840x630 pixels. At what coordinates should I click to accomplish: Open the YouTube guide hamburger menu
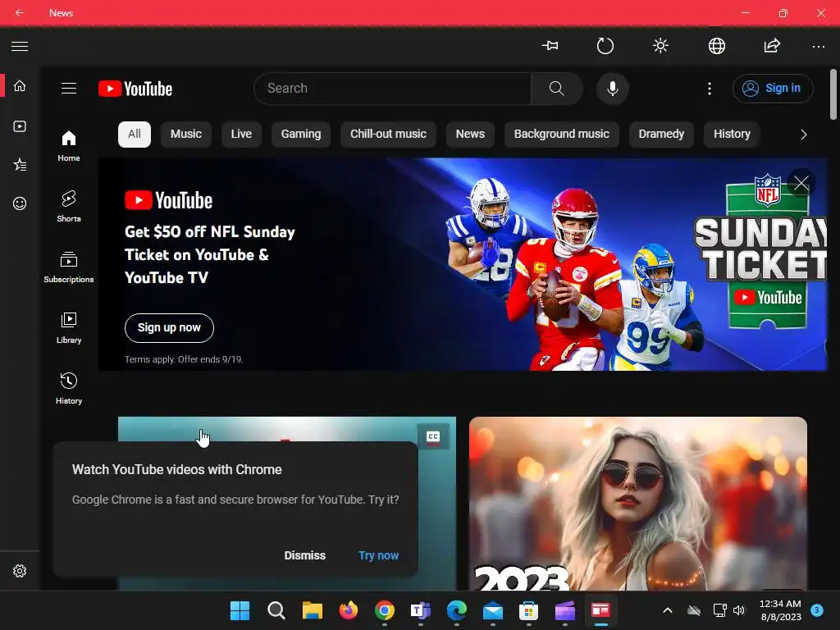point(69,89)
